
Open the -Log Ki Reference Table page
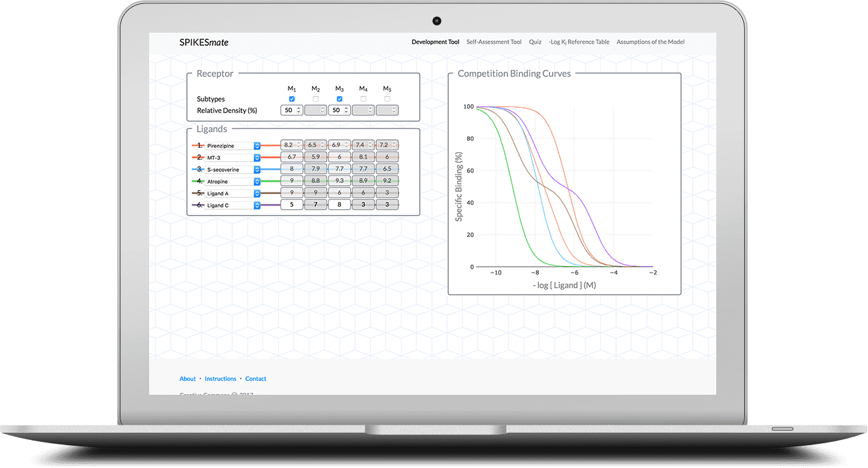coord(579,42)
